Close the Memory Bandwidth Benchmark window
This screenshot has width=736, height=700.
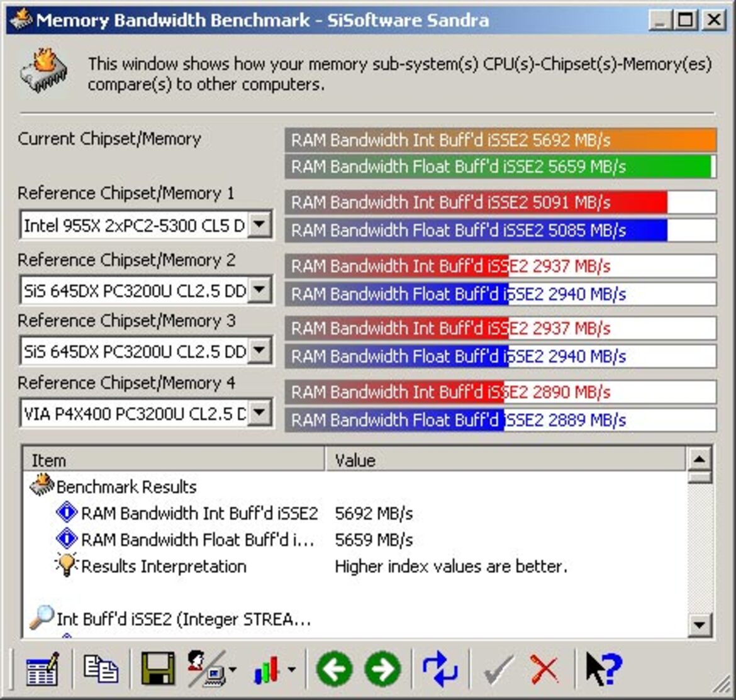coord(714,20)
